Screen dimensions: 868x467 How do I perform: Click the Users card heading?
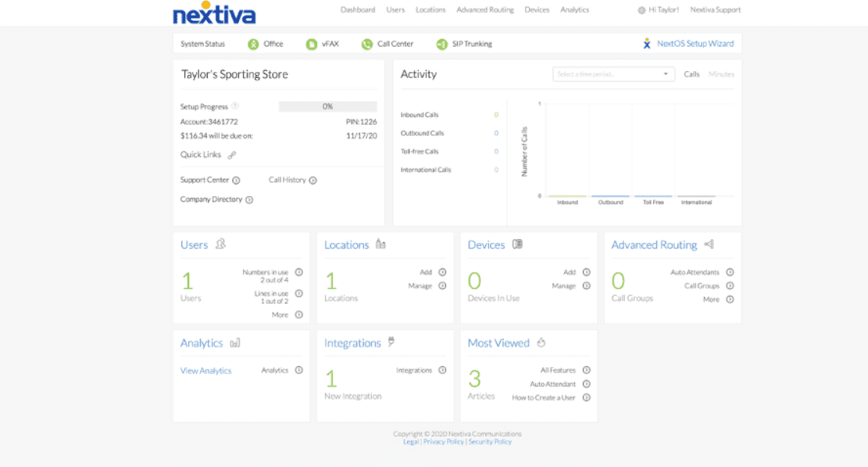pyautogui.click(x=195, y=244)
